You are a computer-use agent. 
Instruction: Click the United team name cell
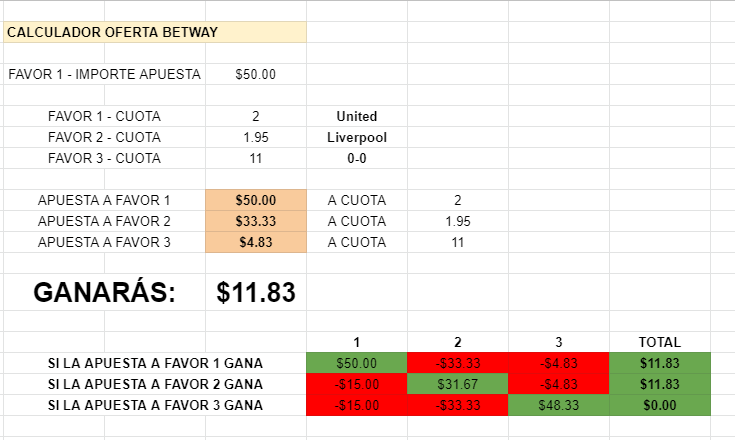[x=357, y=116]
